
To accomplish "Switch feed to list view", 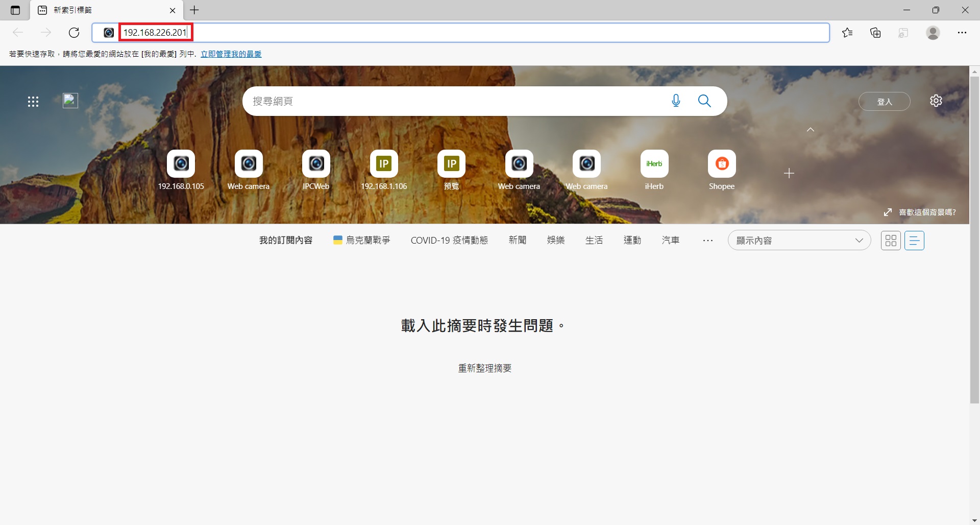I will coord(914,241).
